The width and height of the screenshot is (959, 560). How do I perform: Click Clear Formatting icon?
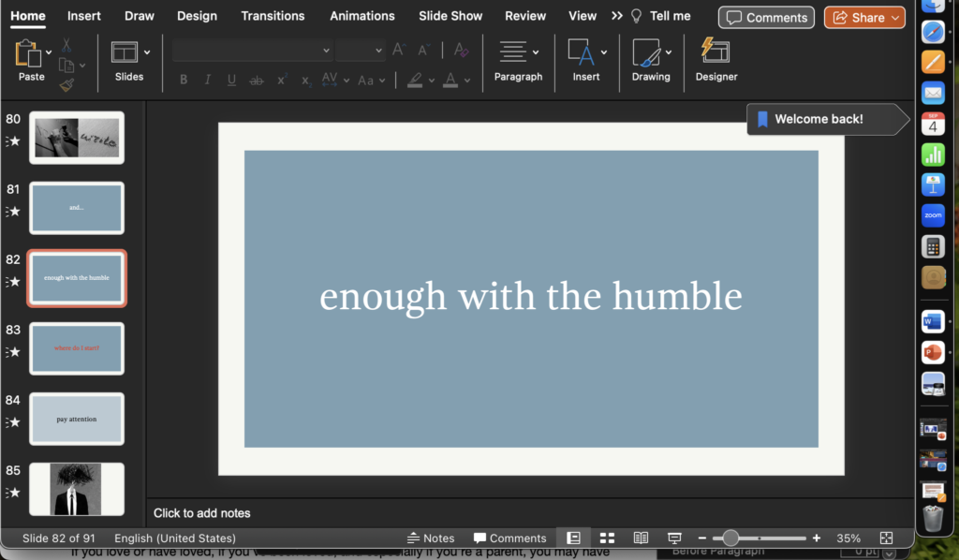pos(461,51)
